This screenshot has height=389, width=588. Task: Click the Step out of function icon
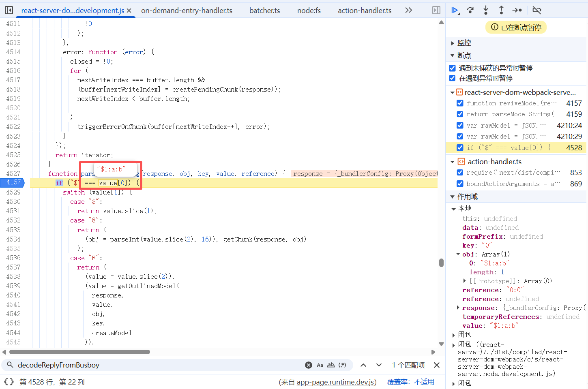click(x=501, y=10)
